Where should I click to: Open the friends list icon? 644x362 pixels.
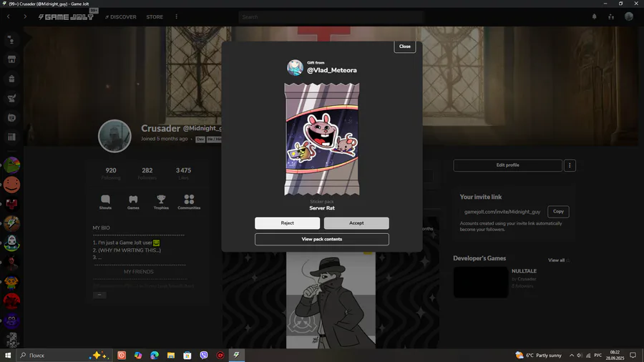coord(611,17)
